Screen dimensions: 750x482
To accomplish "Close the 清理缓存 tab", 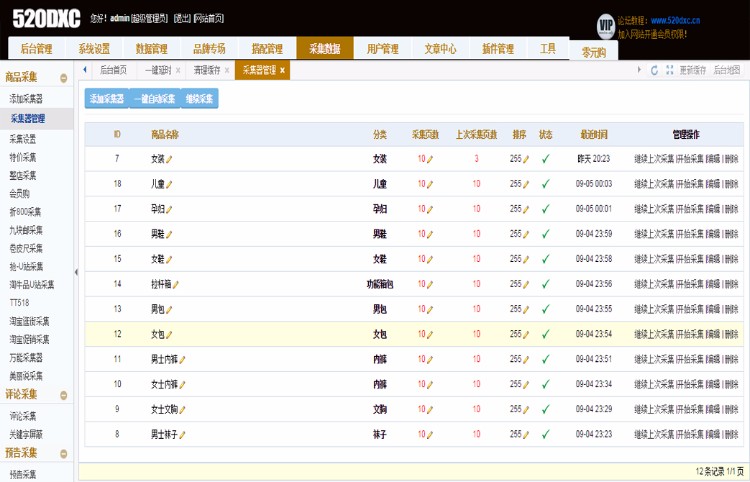I will coord(227,71).
